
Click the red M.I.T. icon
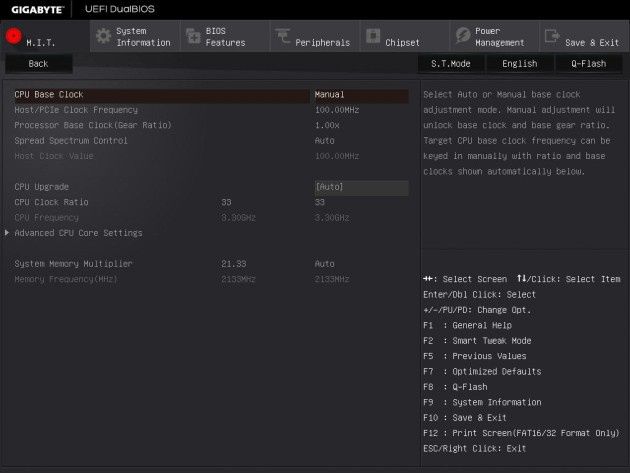click(13, 36)
